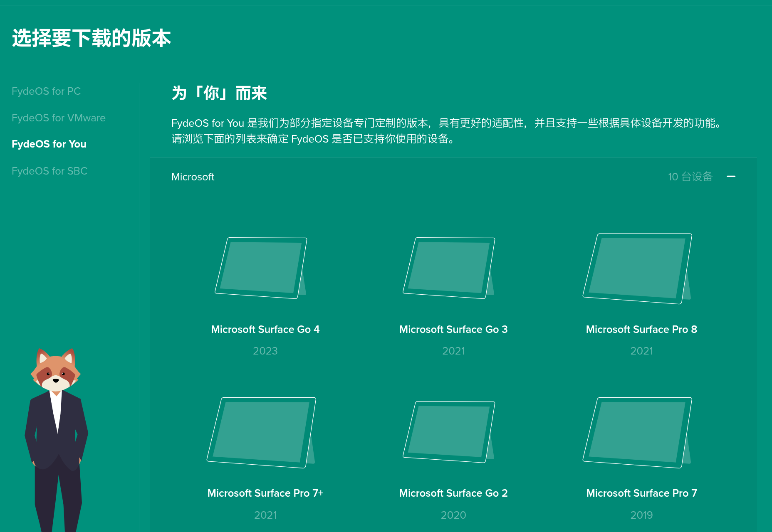Viewport: 772px width, 532px height.
Task: Click the Microsoft Surface Pro 7+ tablet image
Action: pyautogui.click(x=262, y=432)
